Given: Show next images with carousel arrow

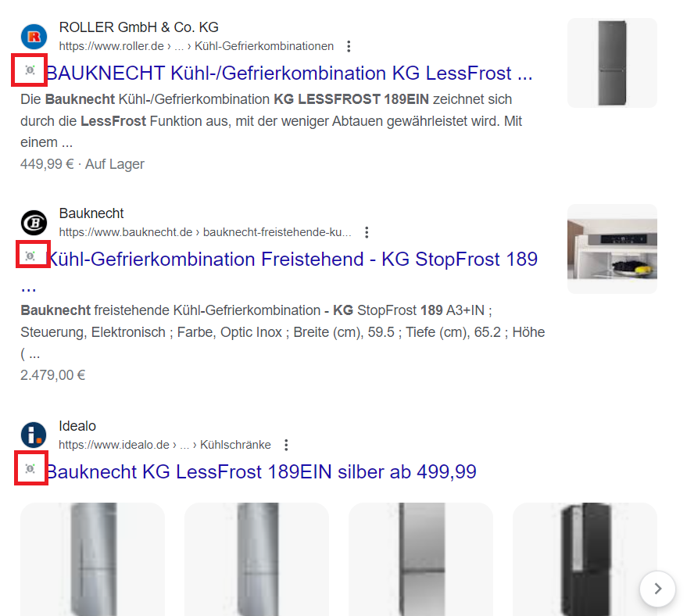Looking at the screenshot, I should (x=658, y=589).
